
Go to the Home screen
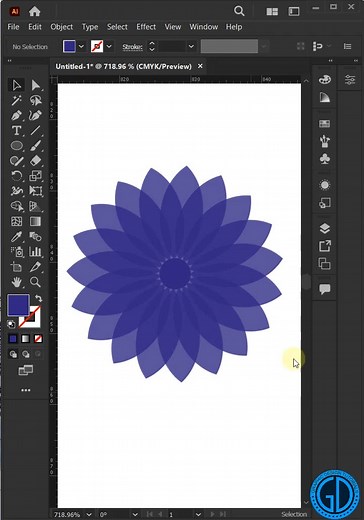coord(34,12)
